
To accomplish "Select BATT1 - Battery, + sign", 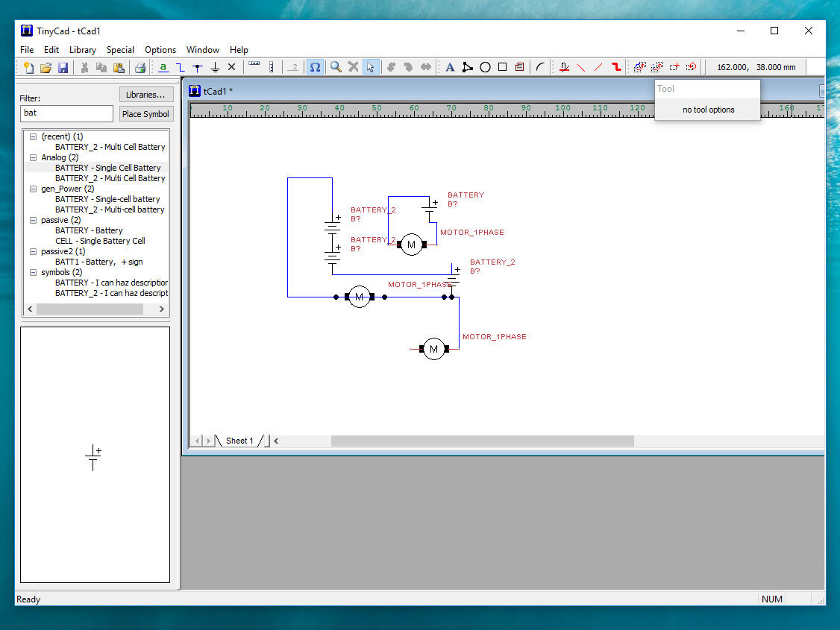I will click(x=99, y=262).
